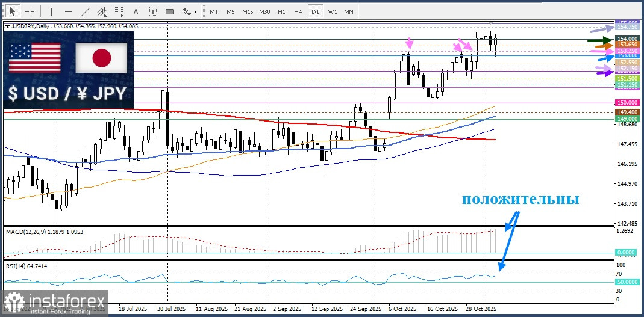644x317 pixels.
Task: Choose the horizontal line tool
Action: [68, 11]
